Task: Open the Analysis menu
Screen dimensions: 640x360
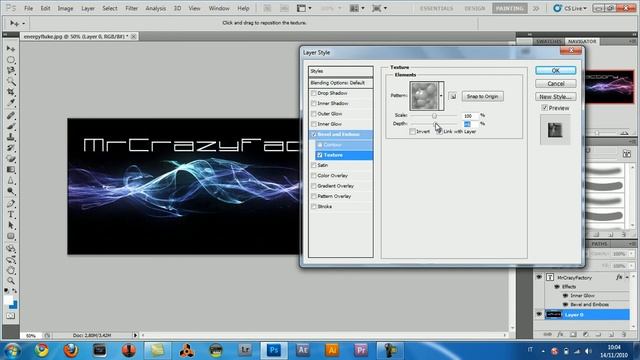Action: 156,8
